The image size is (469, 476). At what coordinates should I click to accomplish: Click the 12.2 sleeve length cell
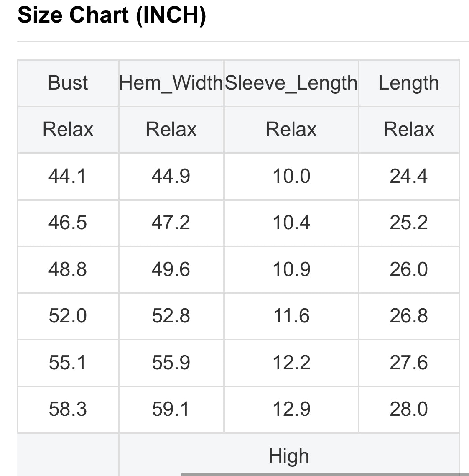pyautogui.click(x=291, y=363)
